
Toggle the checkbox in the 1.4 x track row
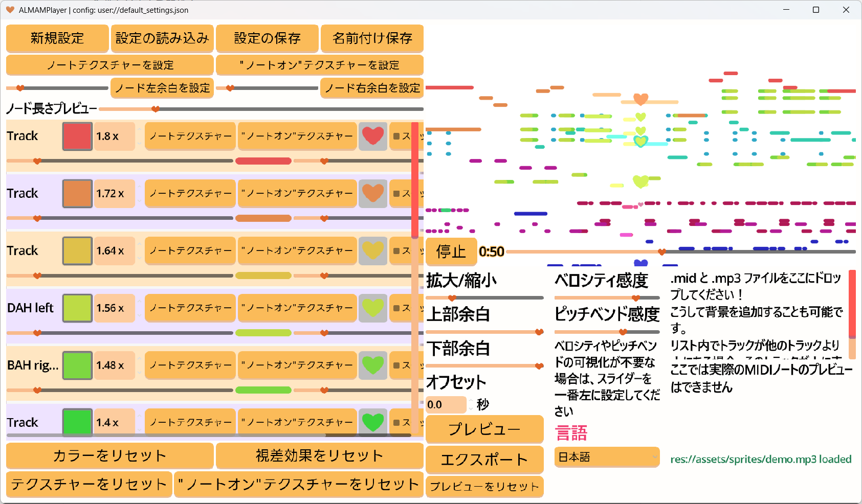click(396, 423)
